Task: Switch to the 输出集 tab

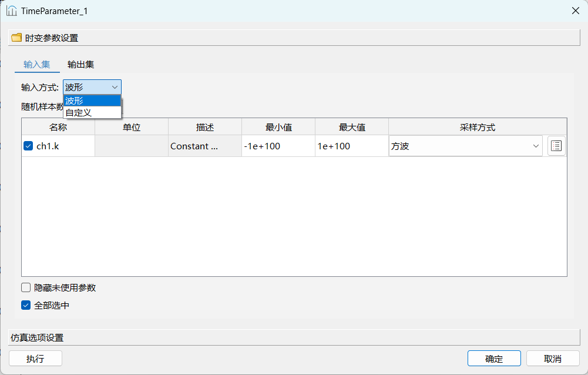Action: coord(80,65)
